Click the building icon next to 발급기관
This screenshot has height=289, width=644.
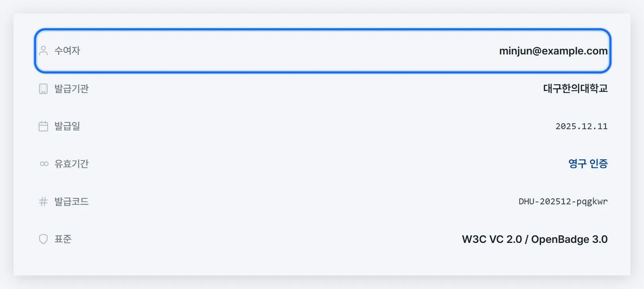pos(43,89)
